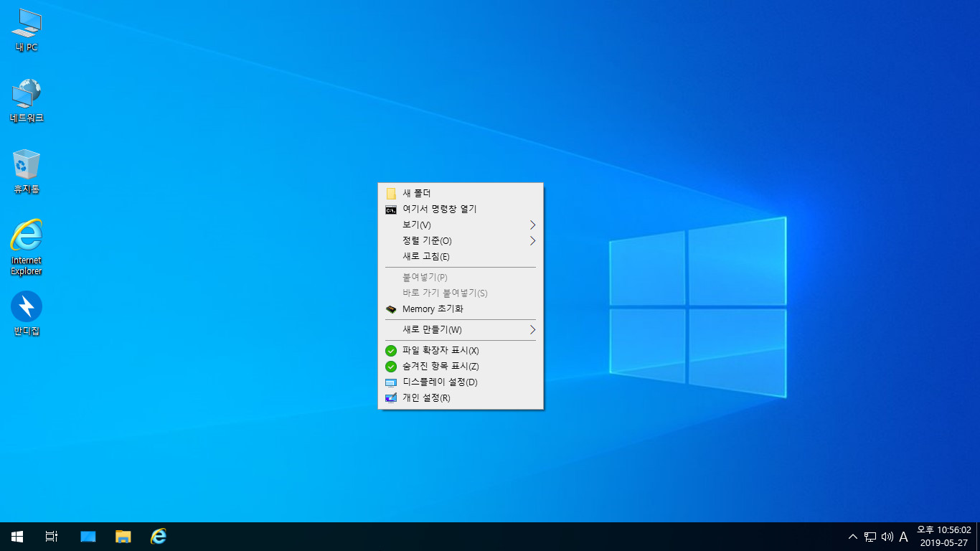Choose Memory 초기화 in the context menu
Viewport: 980px width, 551px height.
click(x=461, y=309)
